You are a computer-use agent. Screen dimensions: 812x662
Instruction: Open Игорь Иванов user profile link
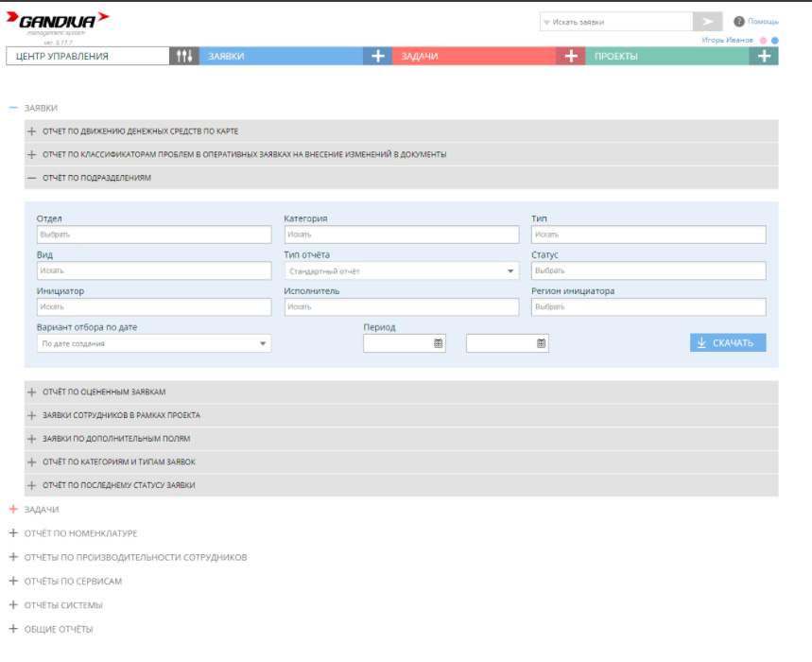click(x=727, y=40)
